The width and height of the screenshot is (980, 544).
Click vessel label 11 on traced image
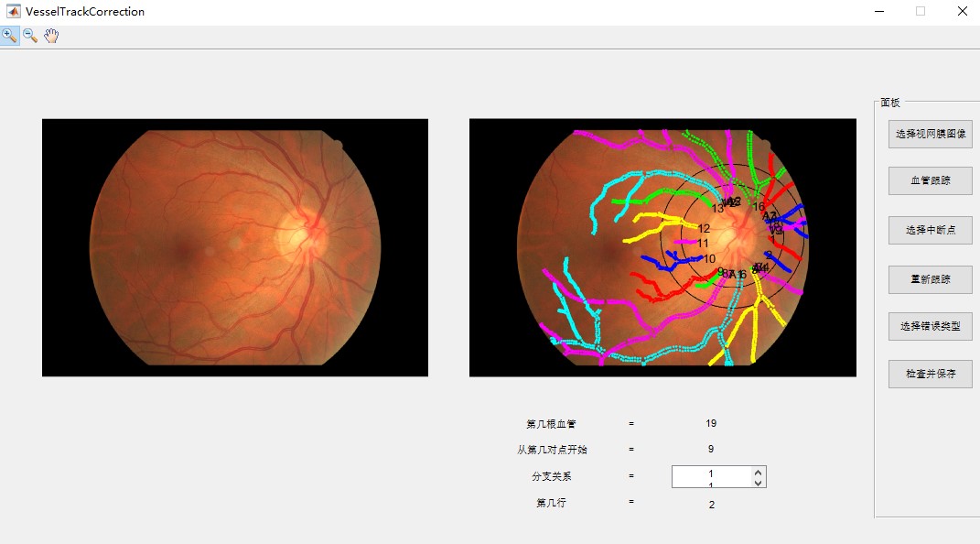(703, 244)
